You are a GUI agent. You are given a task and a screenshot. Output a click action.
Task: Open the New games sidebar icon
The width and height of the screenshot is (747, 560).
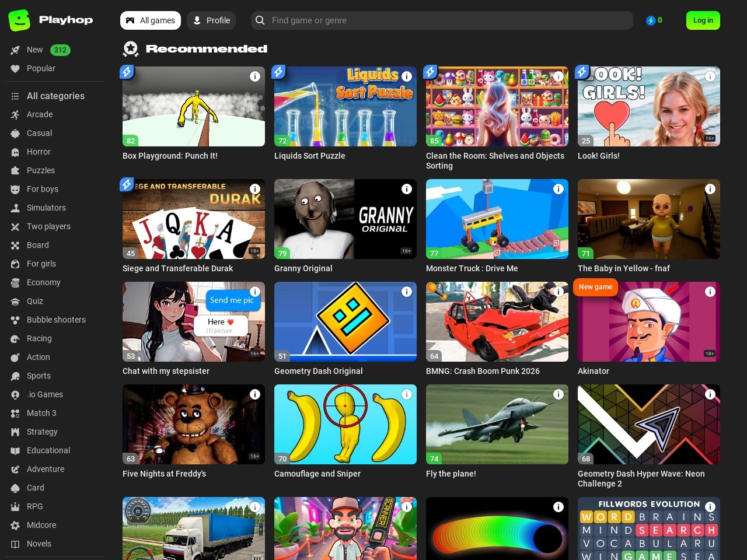pos(15,50)
